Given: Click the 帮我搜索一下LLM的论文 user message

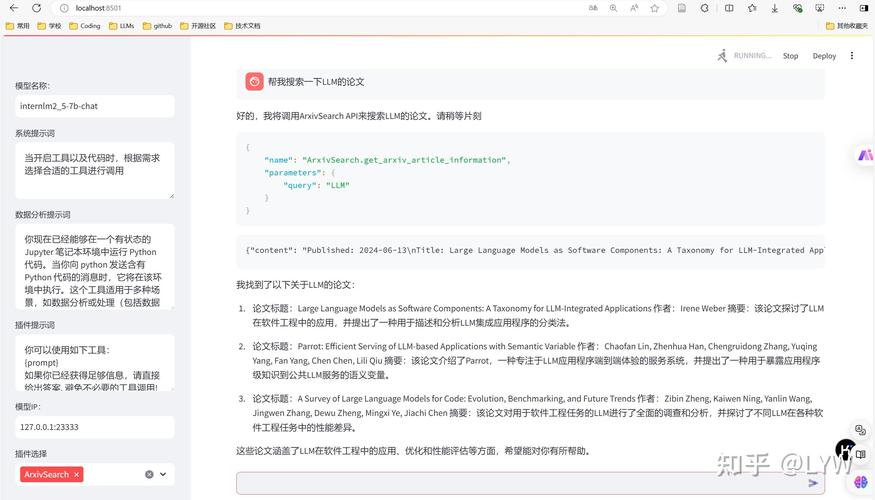Looking at the screenshot, I should [x=316, y=81].
